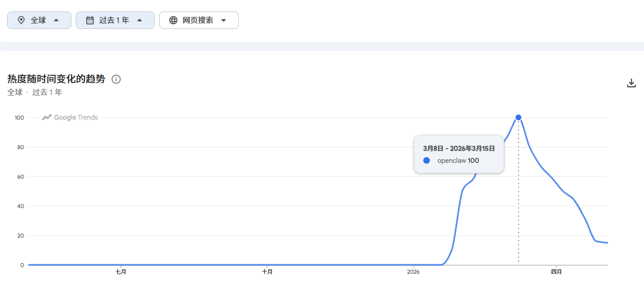Click the info icon beside 热度随时间变化的趋势

pyautogui.click(x=116, y=79)
